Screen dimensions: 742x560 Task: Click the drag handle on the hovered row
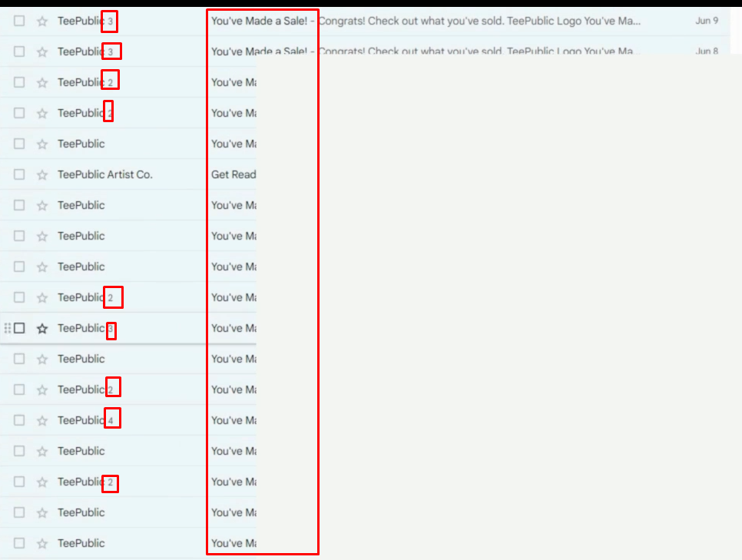[x=7, y=328]
